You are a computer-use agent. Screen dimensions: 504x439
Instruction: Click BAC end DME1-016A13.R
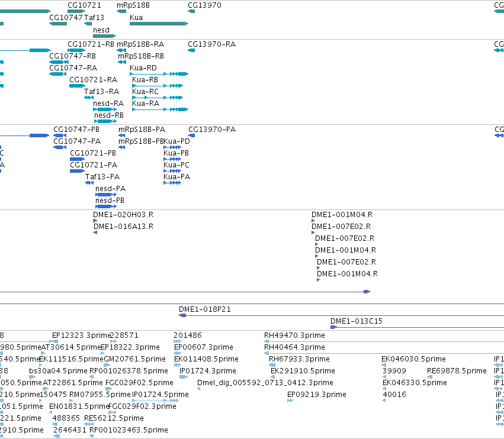[x=95, y=233]
